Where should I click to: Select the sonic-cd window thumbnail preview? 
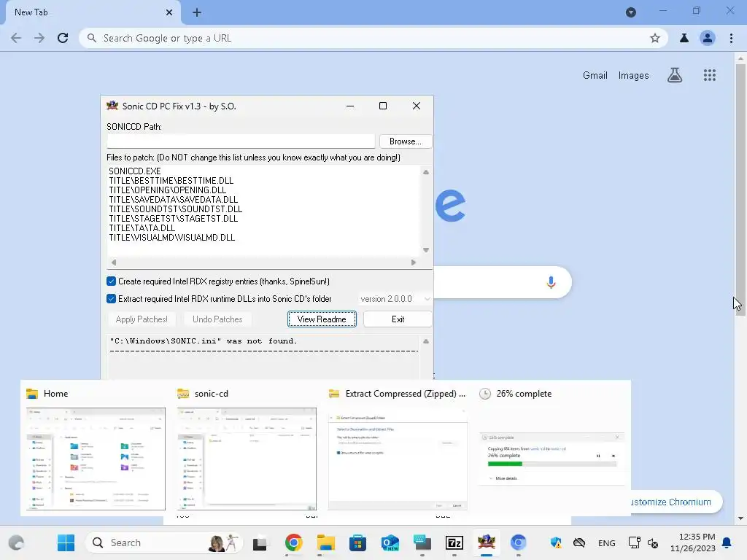point(247,459)
